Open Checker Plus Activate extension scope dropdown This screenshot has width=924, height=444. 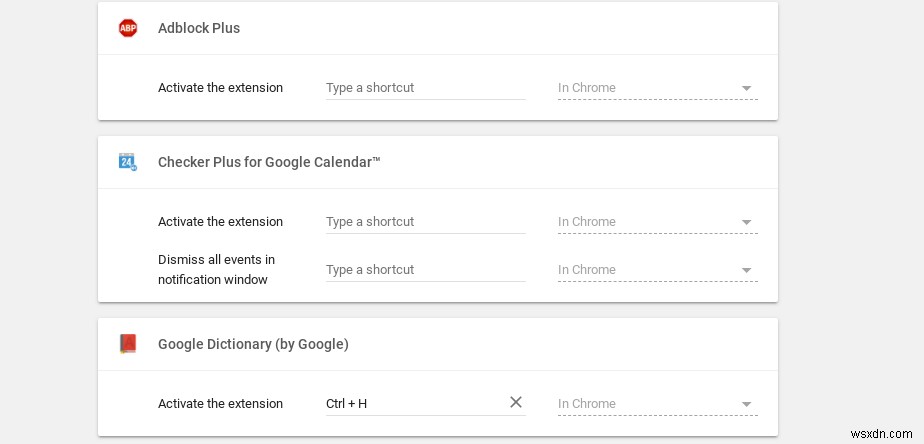(658, 222)
